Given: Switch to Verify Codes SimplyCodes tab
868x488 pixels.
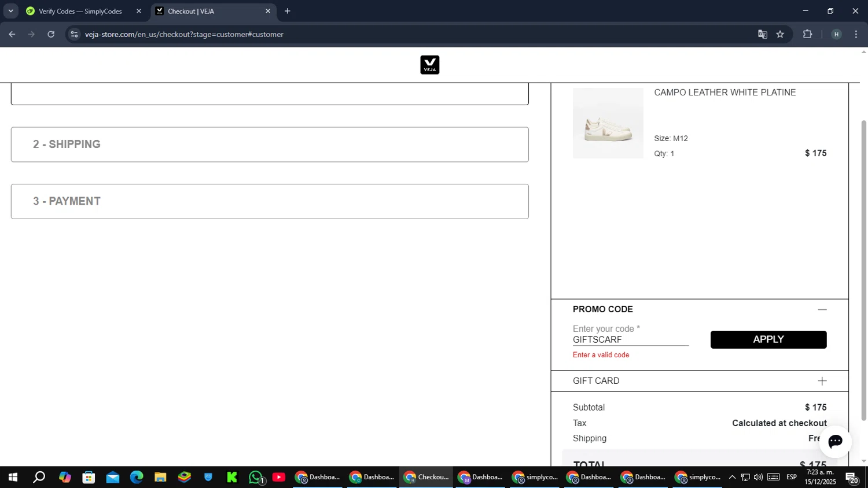Looking at the screenshot, I should [80, 11].
